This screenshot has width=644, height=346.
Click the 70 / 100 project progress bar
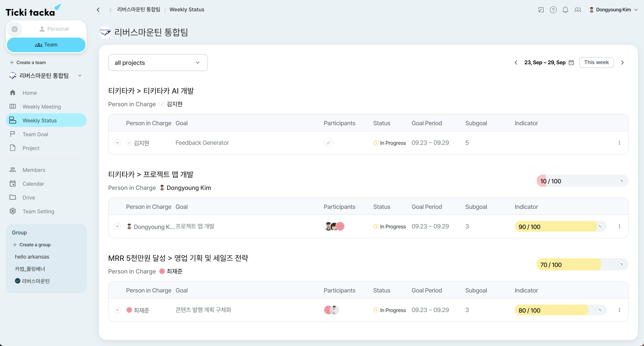click(582, 264)
